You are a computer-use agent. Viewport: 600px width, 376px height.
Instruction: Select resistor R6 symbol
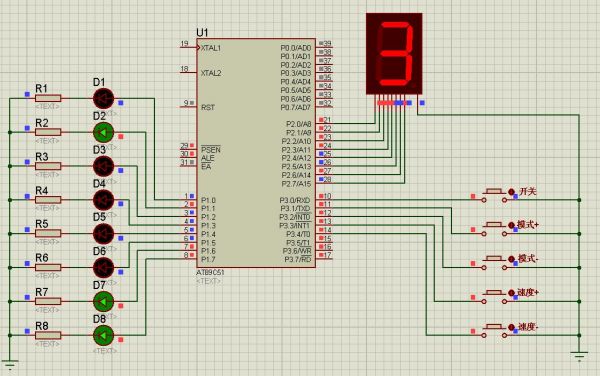point(48,267)
